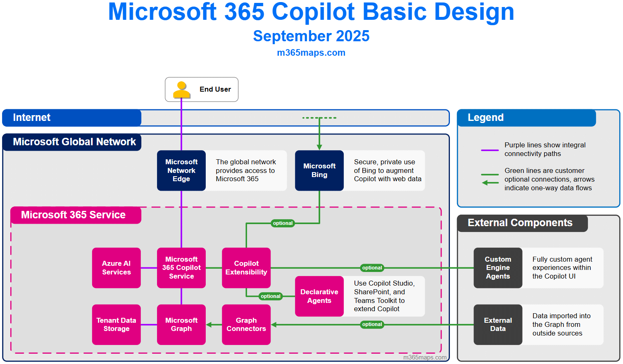This screenshot has height=364, width=623.
Task: Click the Custom Engine Agents box
Action: click(498, 268)
